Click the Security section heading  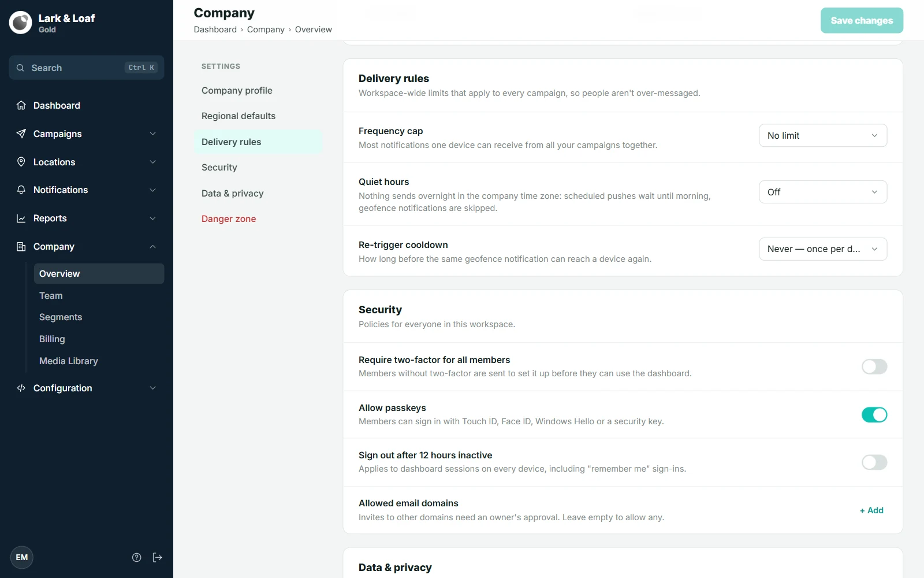click(x=380, y=310)
